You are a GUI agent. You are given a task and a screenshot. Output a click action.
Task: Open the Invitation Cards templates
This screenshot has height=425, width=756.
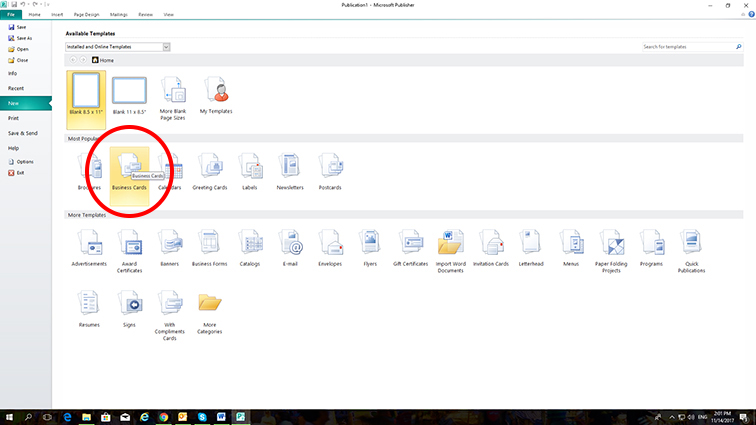coord(491,248)
